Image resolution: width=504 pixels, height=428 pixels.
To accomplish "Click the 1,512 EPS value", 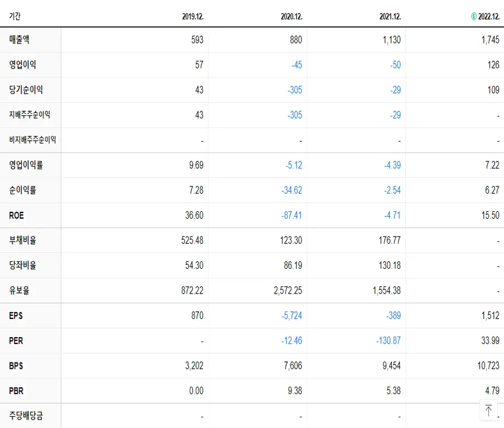I will pos(490,315).
